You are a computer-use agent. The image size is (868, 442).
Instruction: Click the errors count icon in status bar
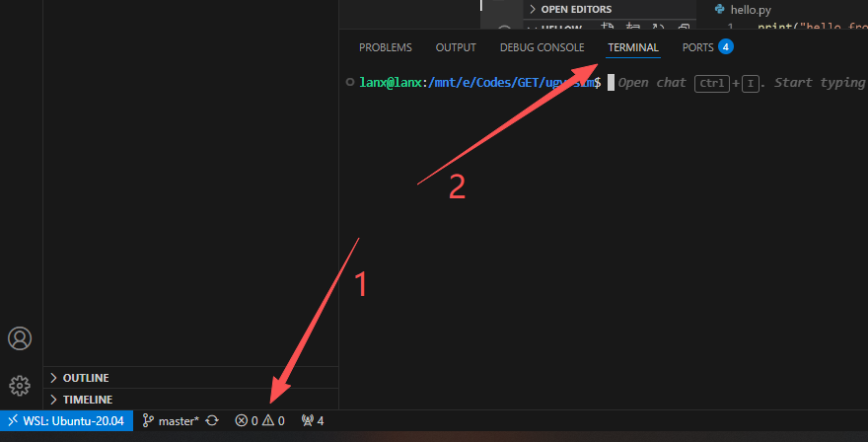(x=241, y=421)
